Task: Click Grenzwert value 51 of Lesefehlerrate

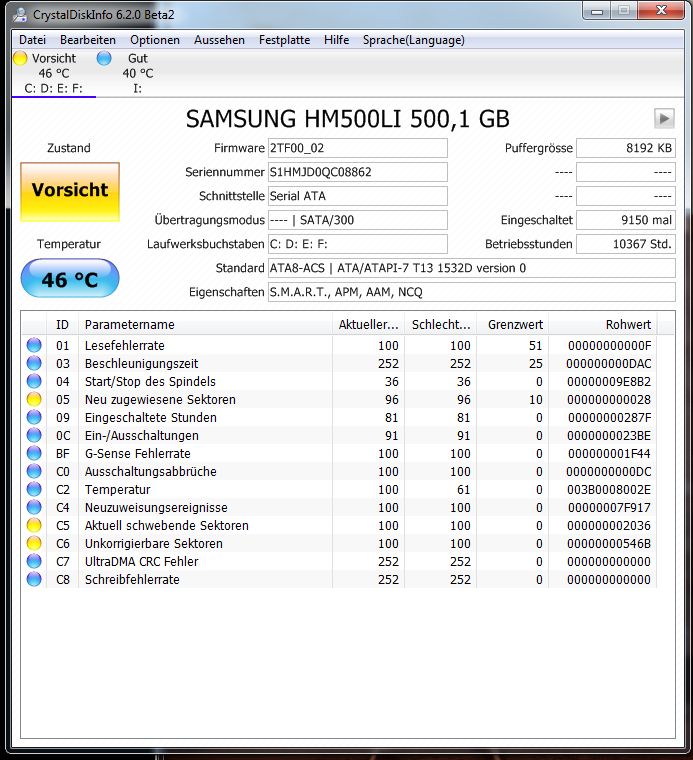Action: [535, 345]
